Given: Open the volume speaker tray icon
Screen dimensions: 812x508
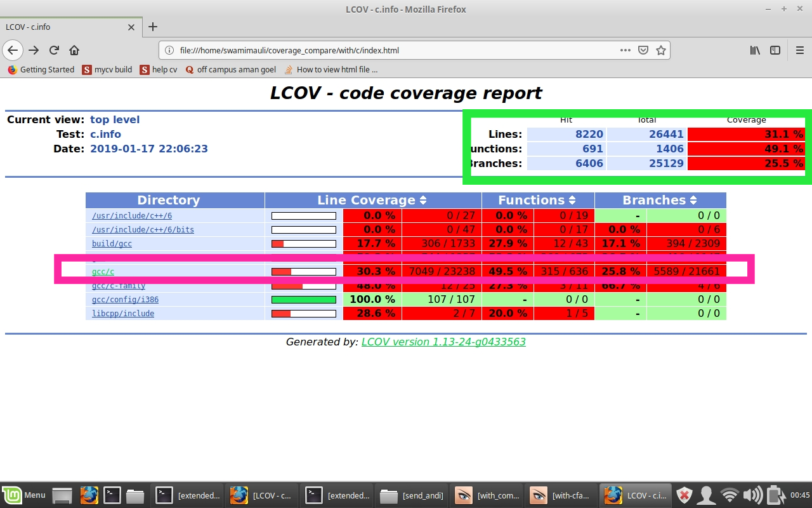Looking at the screenshot, I should [753, 495].
